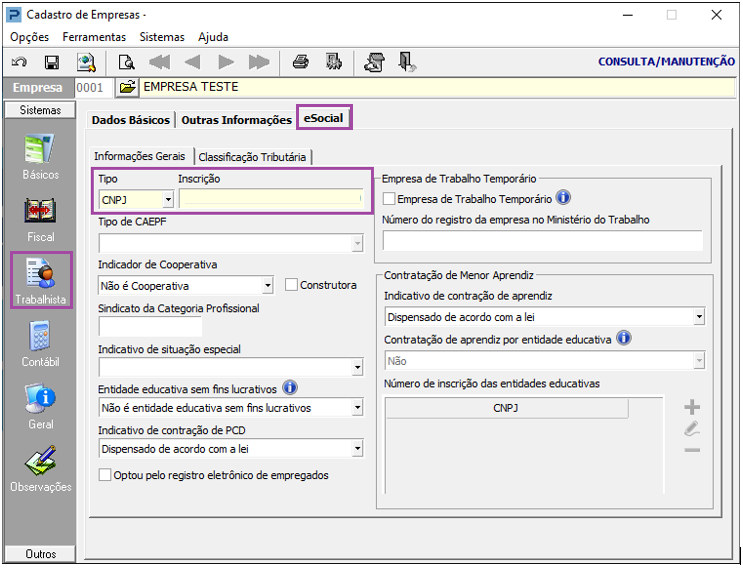Enable the Construtora checkbox
The width and height of the screenshot is (743, 568).
coord(291,285)
